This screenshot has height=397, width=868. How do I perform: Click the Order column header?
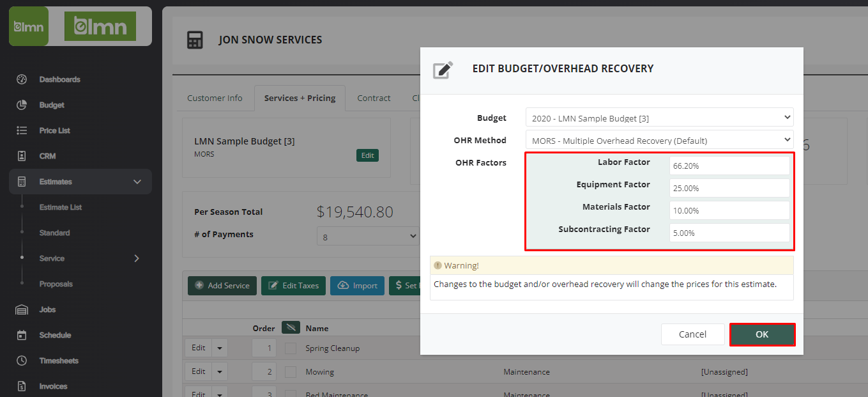pos(264,328)
